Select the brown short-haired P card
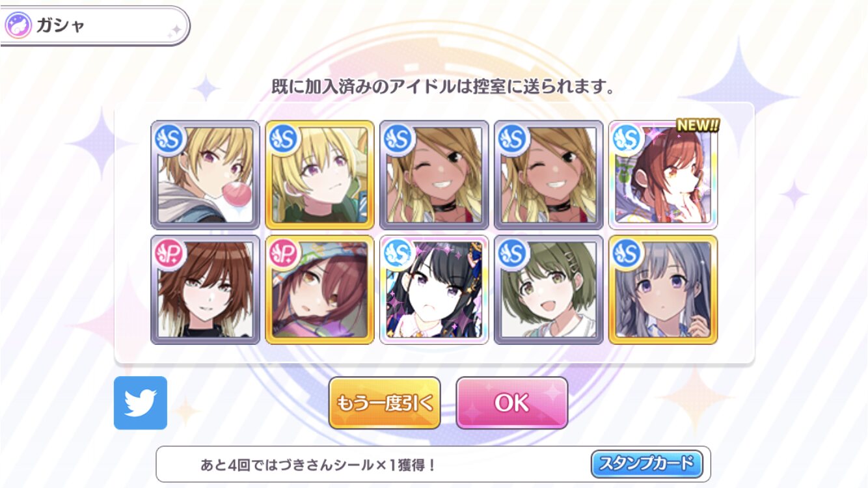 (205, 290)
